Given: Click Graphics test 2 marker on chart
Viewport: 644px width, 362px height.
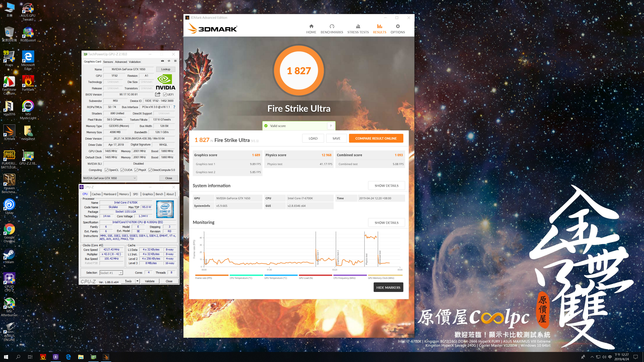Looking at the screenshot, I should (338, 257).
